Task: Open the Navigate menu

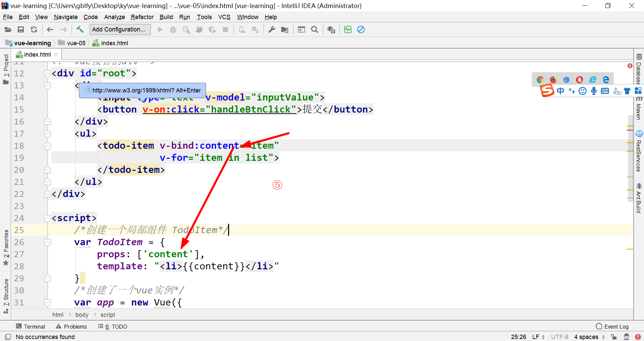Action: [66, 17]
